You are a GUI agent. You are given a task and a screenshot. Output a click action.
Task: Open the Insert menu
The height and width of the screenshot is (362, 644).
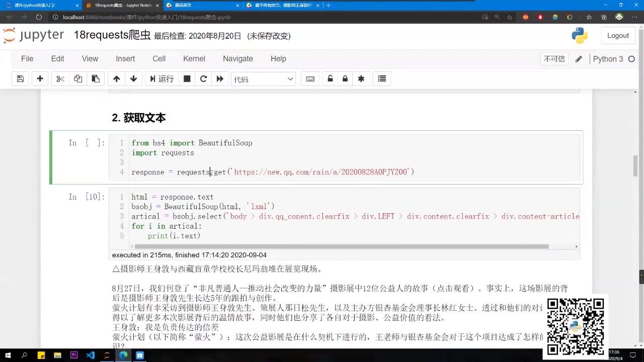click(125, 59)
